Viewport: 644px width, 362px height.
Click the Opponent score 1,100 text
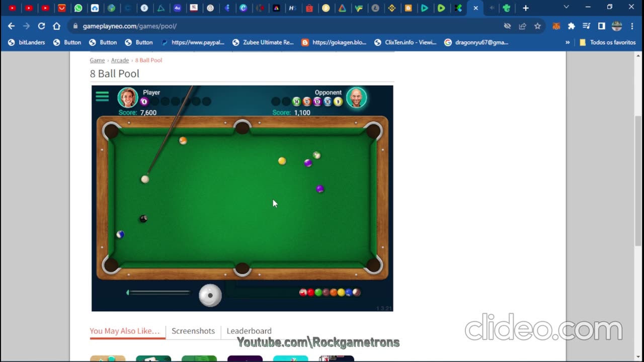[302, 113]
